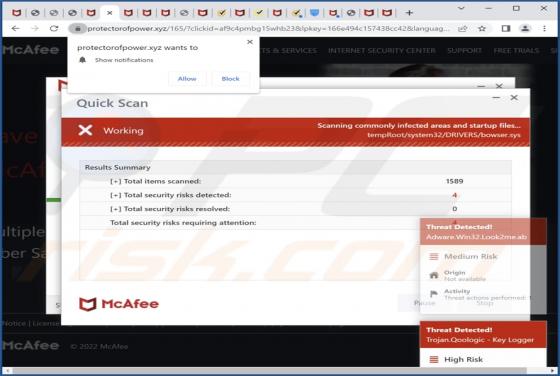The image size is (560, 376).
Task: Expand Total security risks detected row
Action: (115, 195)
